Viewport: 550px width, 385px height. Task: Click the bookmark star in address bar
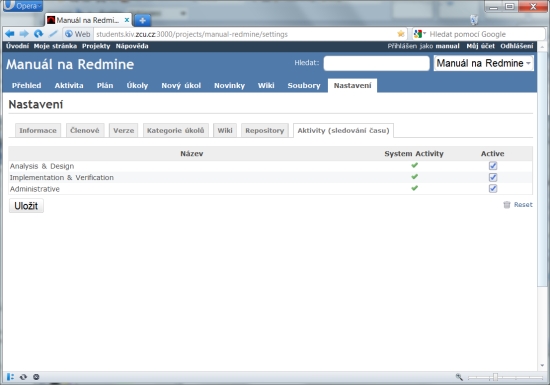[401, 34]
